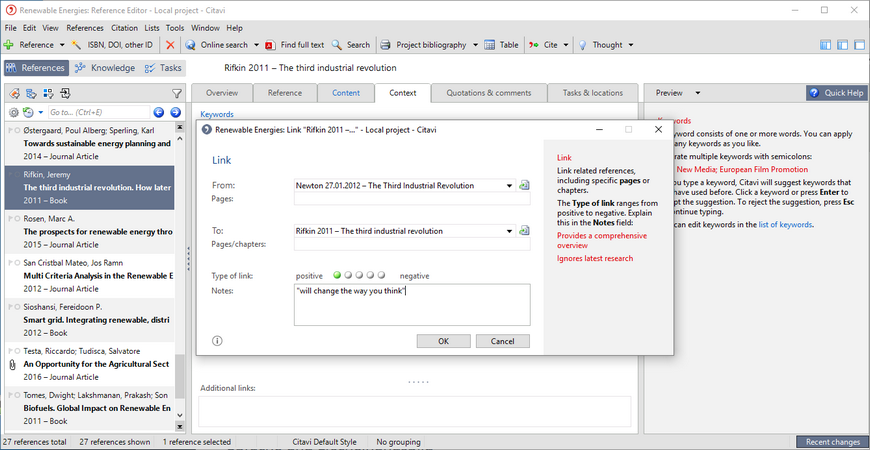Click the jump icon next to To field
This screenshot has width=870, height=450.
tap(524, 230)
